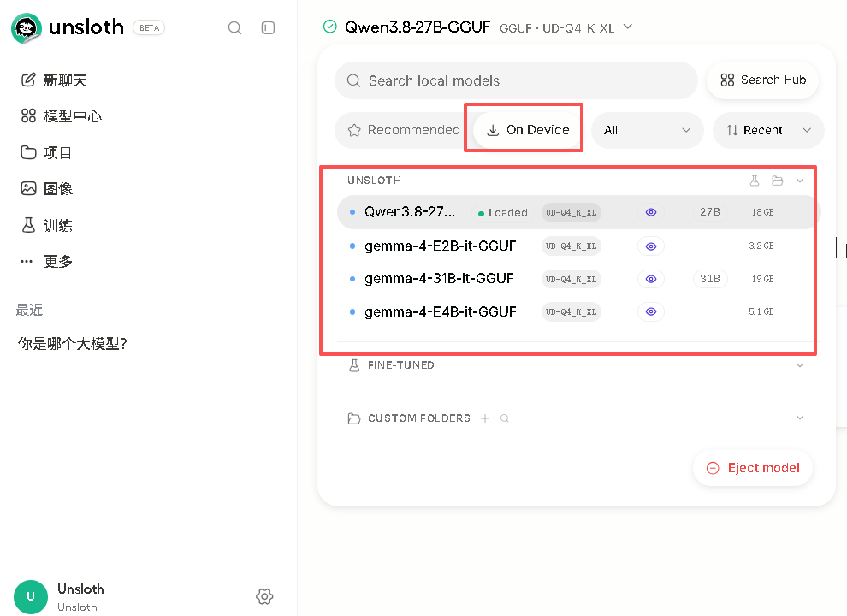Click the 18 GB size label
This screenshot has width=847, height=616.
[x=763, y=212]
